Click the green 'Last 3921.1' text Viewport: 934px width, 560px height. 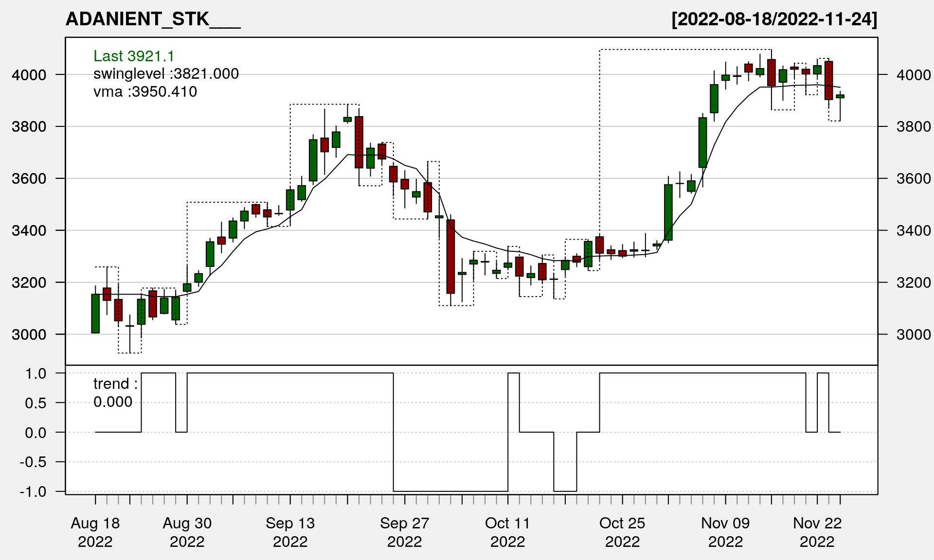[134, 56]
